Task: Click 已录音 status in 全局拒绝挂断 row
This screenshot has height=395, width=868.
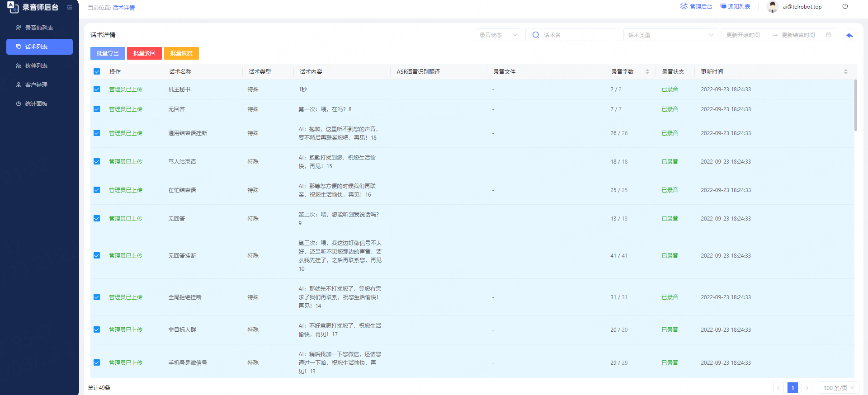Action: pos(670,297)
